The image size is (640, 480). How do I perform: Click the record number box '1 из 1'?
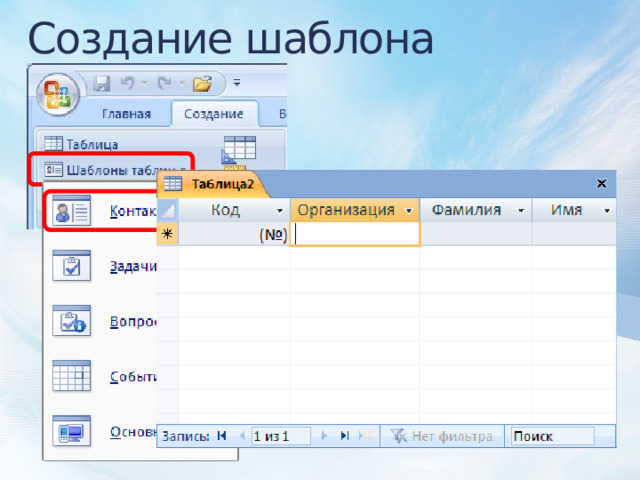281,436
